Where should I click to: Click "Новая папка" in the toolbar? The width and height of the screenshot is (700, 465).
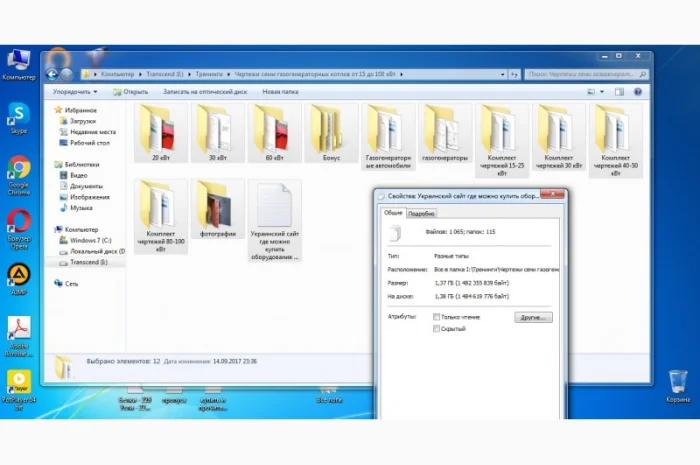click(280, 91)
